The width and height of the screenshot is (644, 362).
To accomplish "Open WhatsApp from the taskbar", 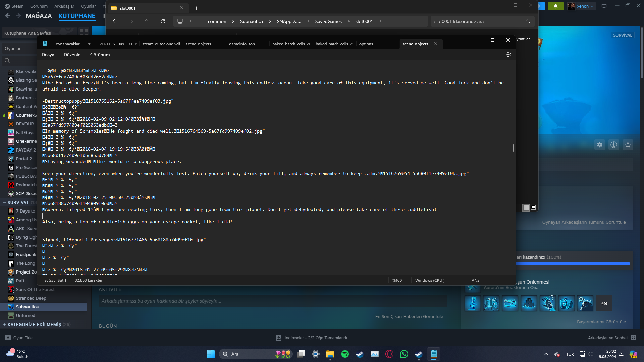I will [x=404, y=354].
